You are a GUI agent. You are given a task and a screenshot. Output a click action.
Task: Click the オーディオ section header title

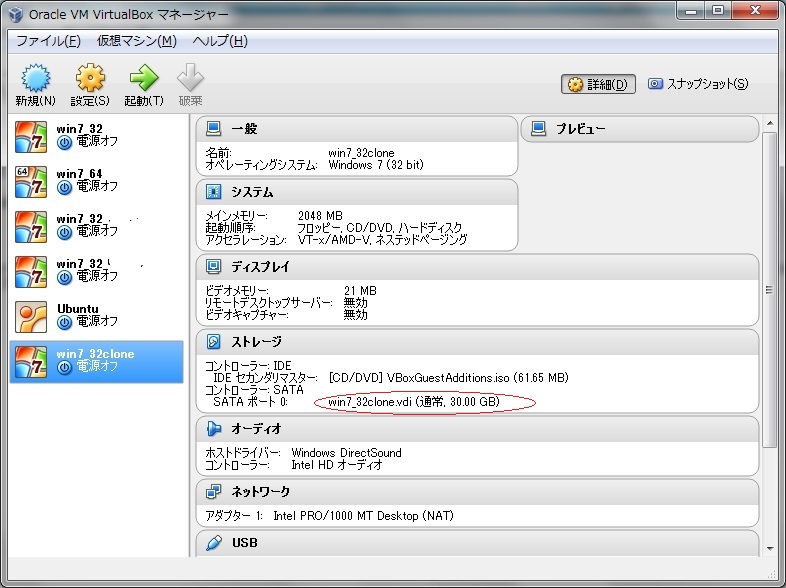tap(256, 429)
